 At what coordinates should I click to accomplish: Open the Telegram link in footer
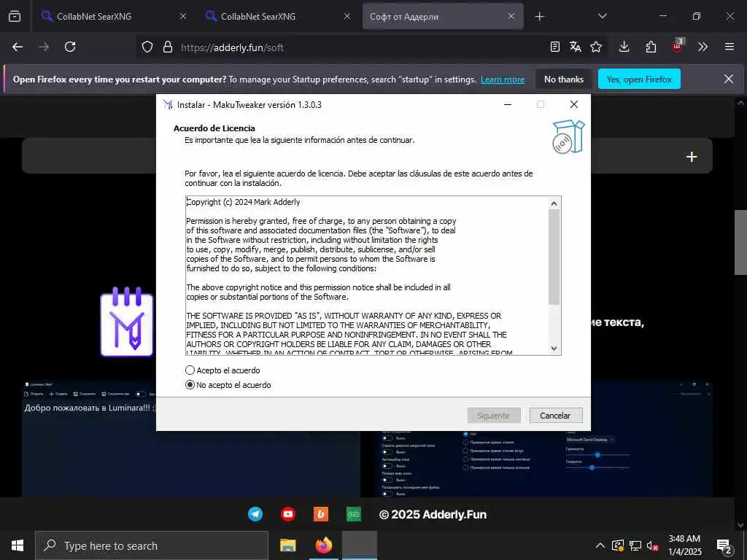255,514
